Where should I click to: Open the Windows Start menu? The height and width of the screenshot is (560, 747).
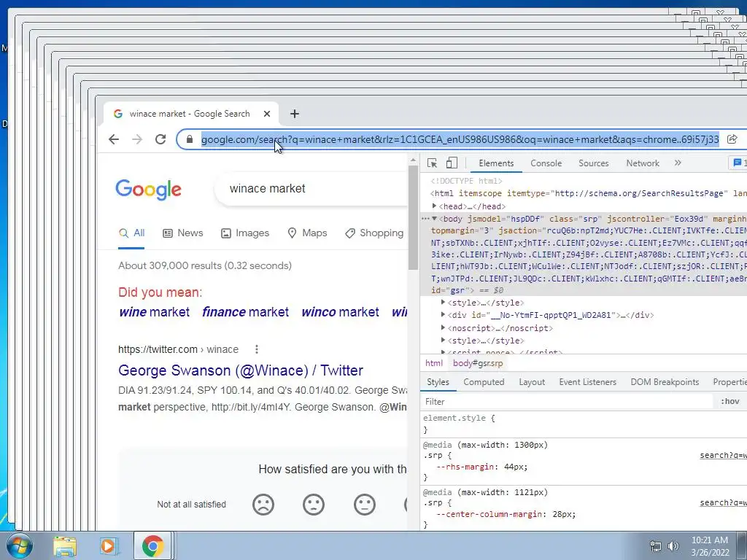click(18, 546)
